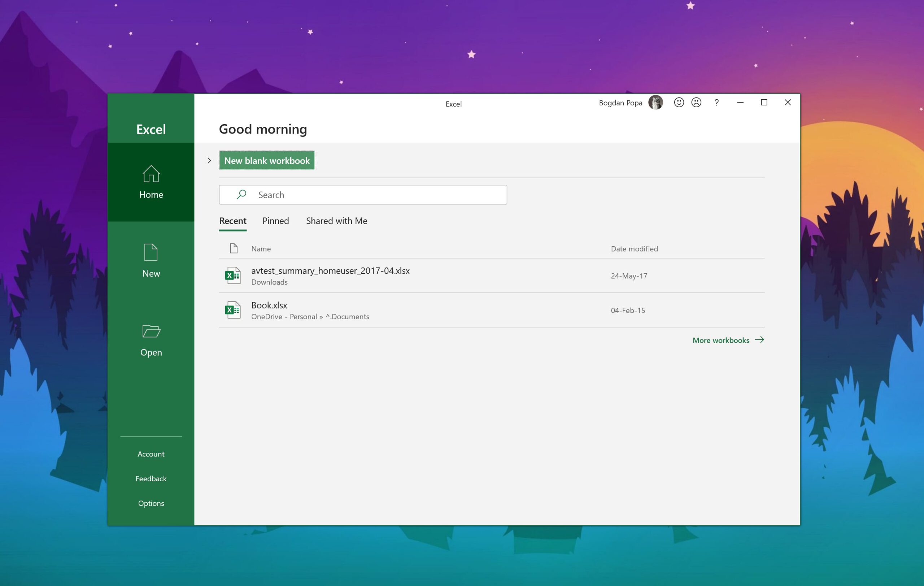Open the Home section in sidebar

click(x=151, y=182)
